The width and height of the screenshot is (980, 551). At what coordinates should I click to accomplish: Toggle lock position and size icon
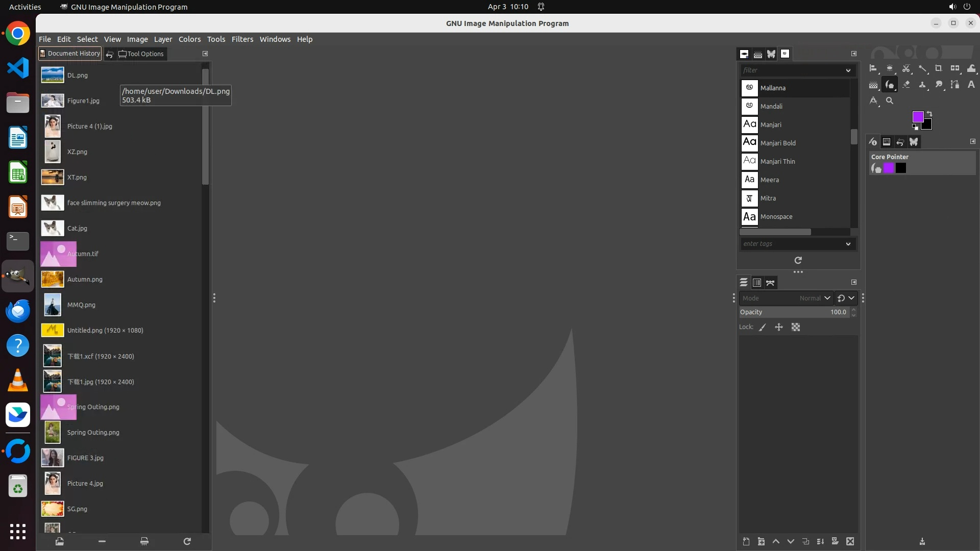pyautogui.click(x=779, y=328)
